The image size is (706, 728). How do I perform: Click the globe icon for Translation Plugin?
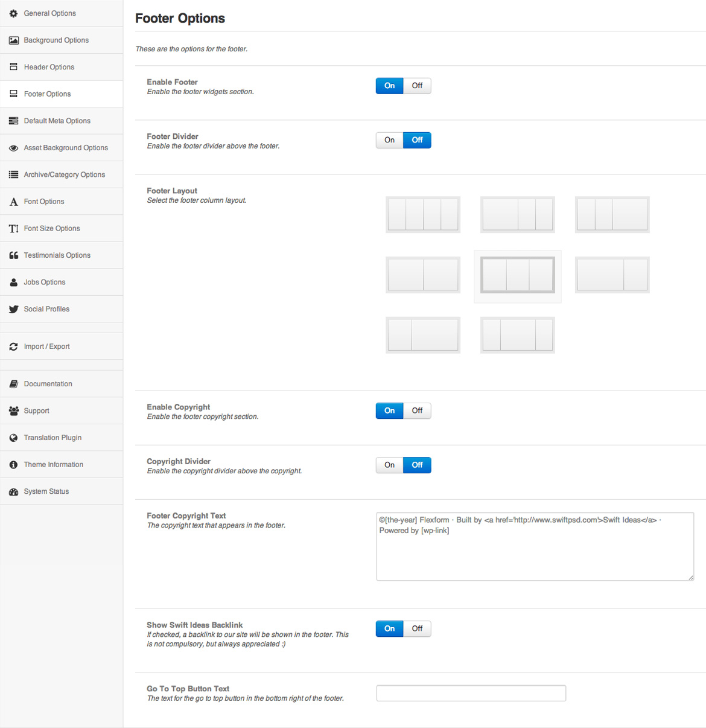(x=13, y=438)
